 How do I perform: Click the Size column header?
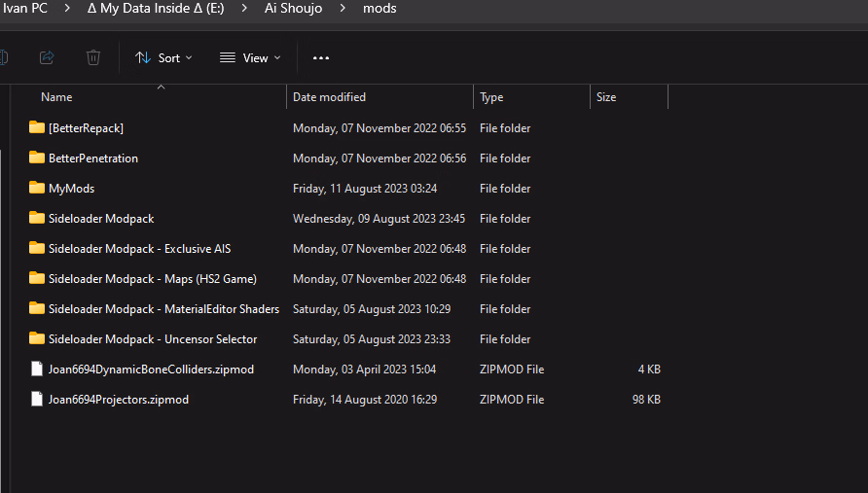[606, 97]
